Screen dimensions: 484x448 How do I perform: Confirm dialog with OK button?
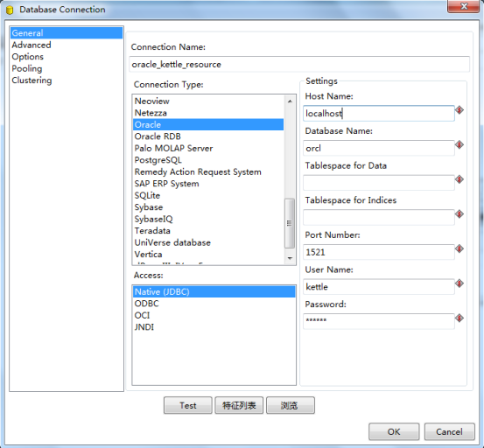pos(394,431)
